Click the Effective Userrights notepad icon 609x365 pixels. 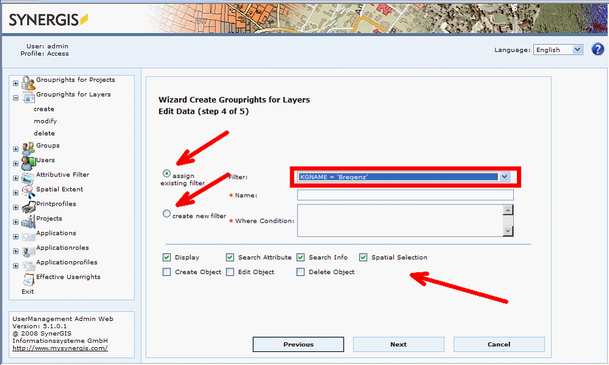(x=28, y=280)
